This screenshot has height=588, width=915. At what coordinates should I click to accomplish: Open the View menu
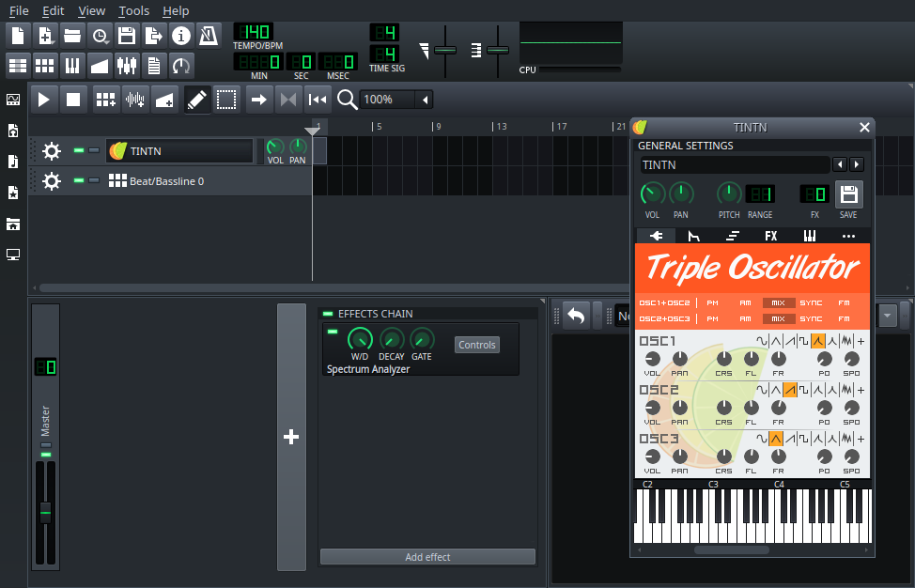92,10
